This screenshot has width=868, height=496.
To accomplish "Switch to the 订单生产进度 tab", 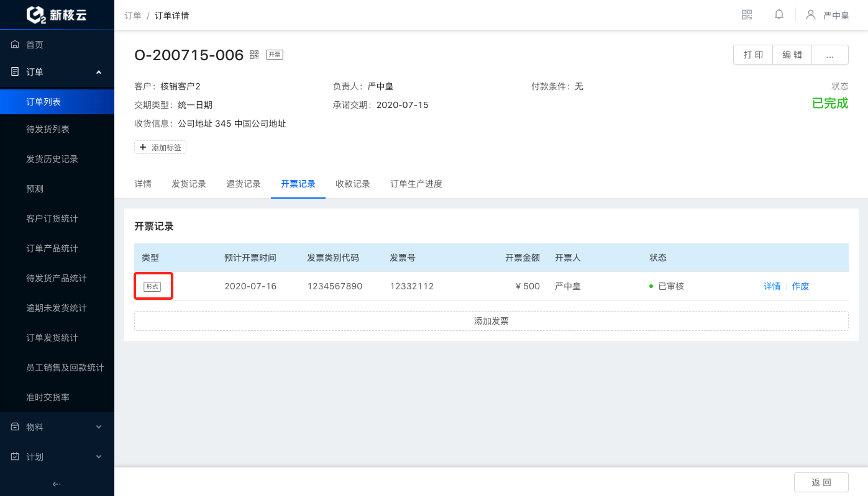I will (416, 184).
